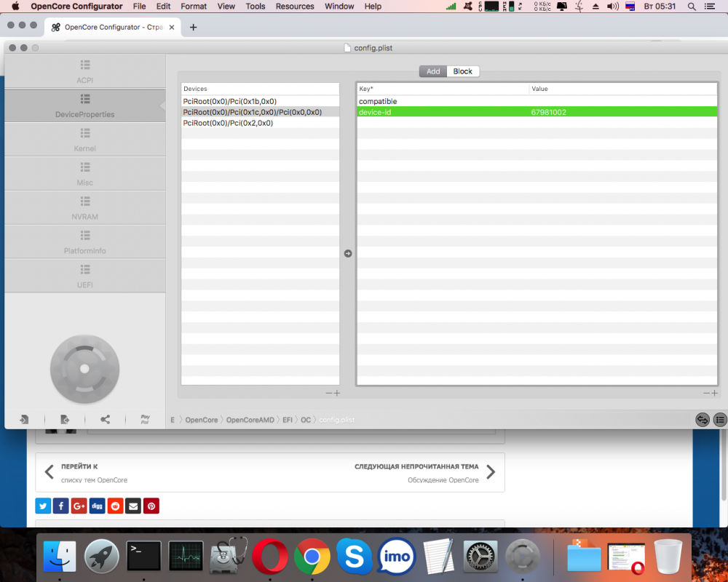The height and width of the screenshot is (582, 728).
Task: Click the export config icon at sidebar bottom
Action: pos(65,420)
